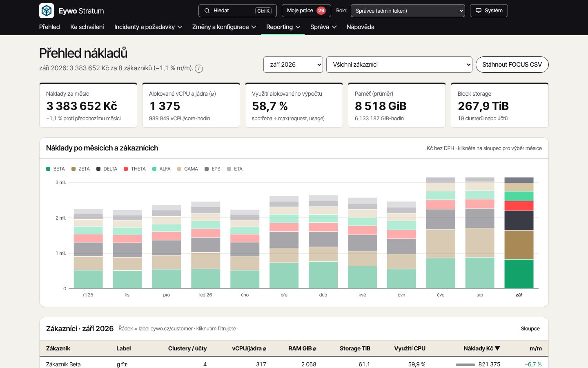Image resolution: width=588 pixels, height=368 pixels.
Task: Open the Všichni zákazníci customer dropdown
Action: [x=399, y=65]
